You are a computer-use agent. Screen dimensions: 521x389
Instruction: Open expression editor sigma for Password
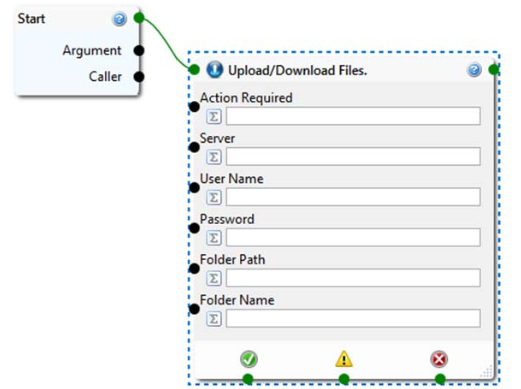[214, 238]
